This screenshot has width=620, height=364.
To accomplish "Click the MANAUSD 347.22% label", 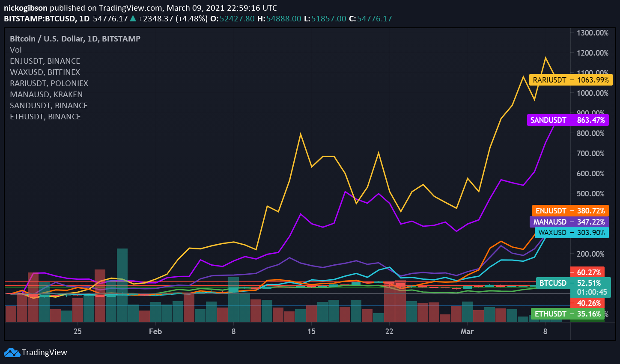I will [x=569, y=222].
